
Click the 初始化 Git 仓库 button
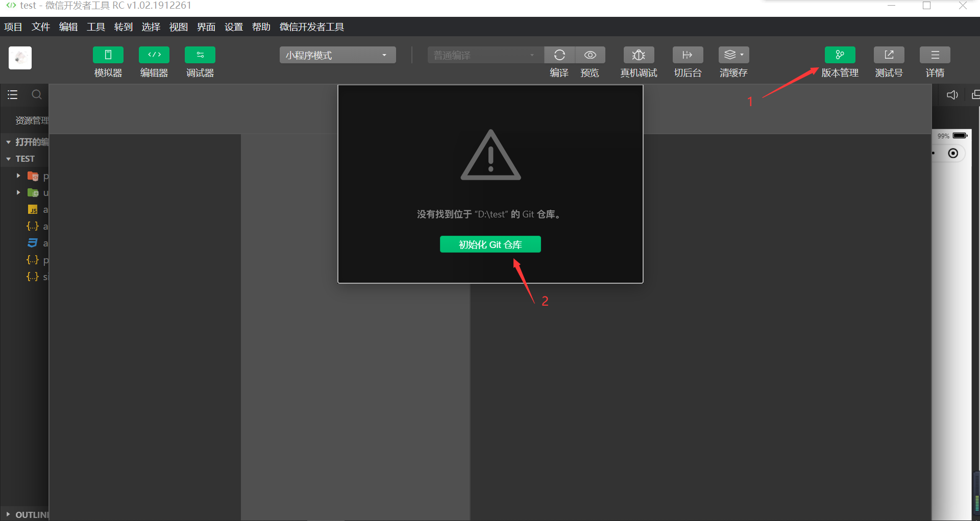point(490,244)
